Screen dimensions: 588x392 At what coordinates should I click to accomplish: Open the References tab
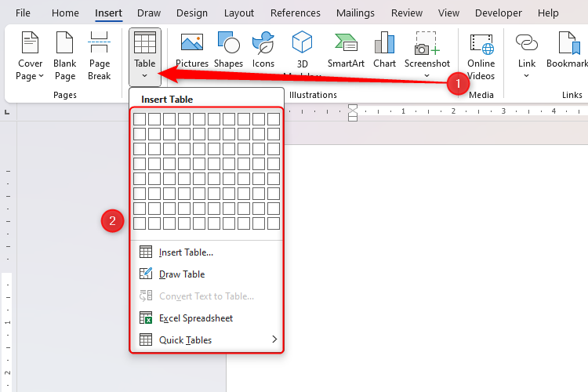296,13
